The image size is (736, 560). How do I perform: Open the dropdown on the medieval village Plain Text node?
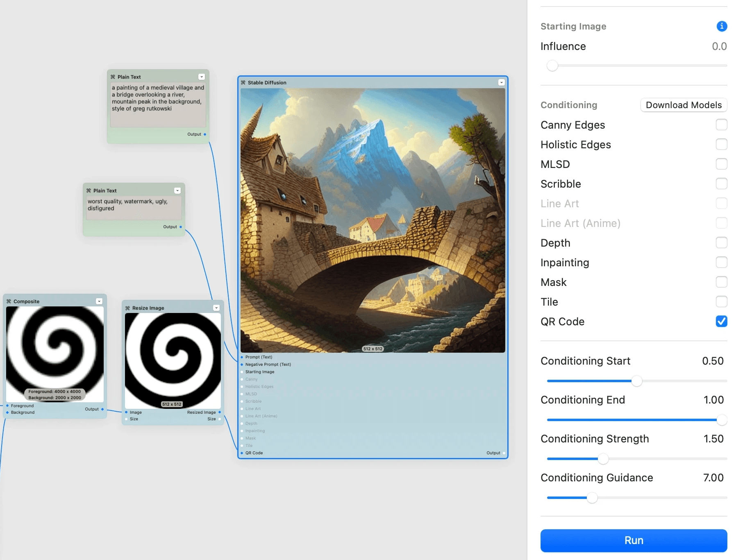202,77
